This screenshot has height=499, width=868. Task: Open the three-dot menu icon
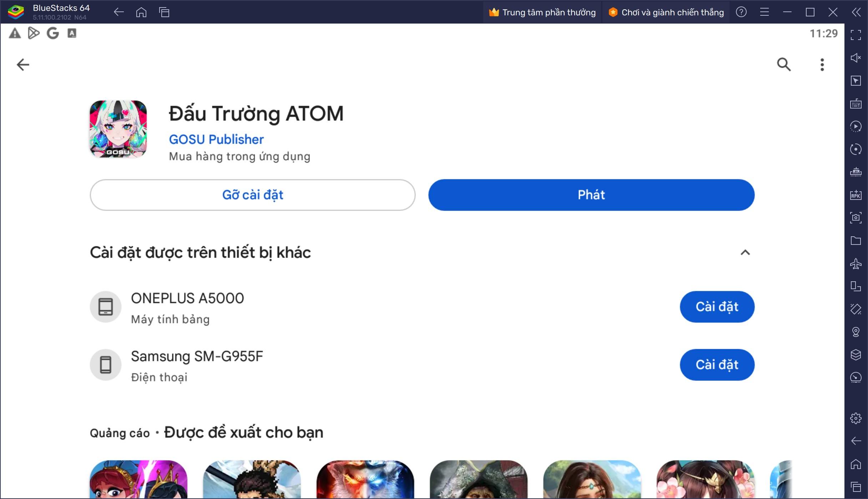coord(822,64)
